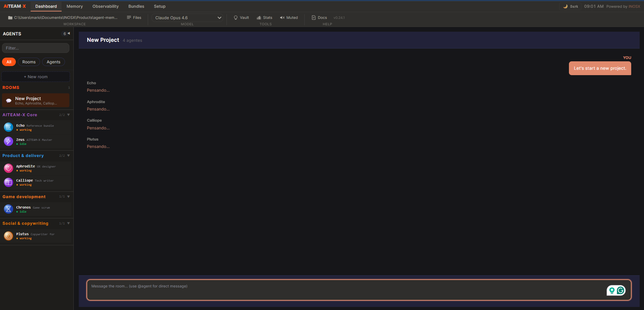Switch to Dark mode toggle
Screen dimensions: 644x310
pos(570,6)
